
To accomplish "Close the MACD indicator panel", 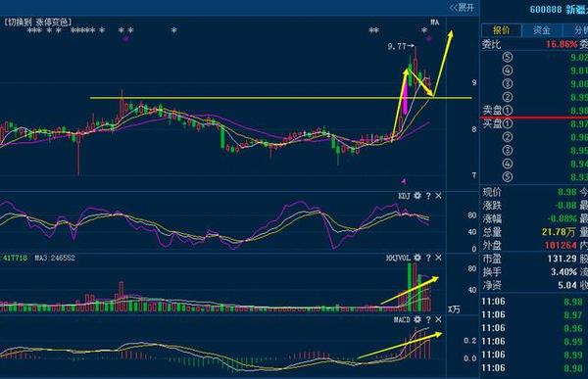I will tap(438, 319).
